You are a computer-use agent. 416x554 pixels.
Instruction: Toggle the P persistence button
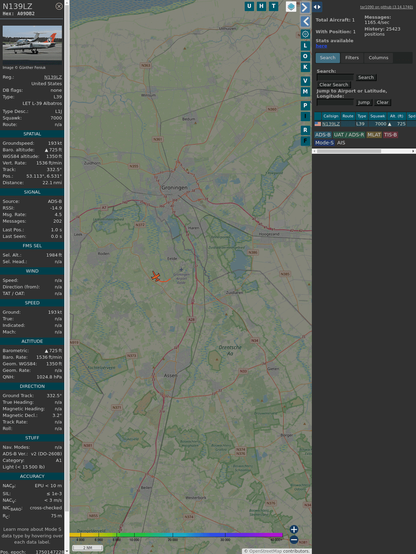click(305, 105)
